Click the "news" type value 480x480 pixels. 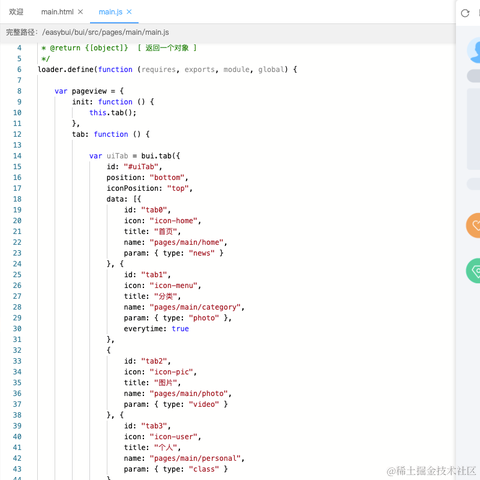click(202, 253)
